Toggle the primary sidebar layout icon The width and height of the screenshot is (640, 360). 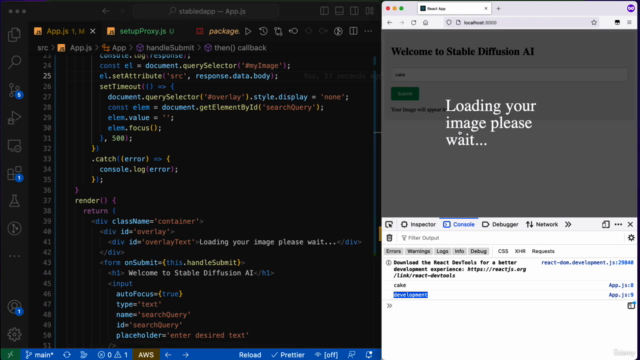(324, 11)
